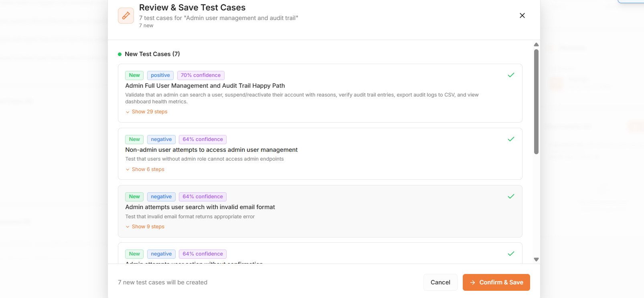
Task: Close the Review & Save dialog
Action: pyautogui.click(x=522, y=16)
